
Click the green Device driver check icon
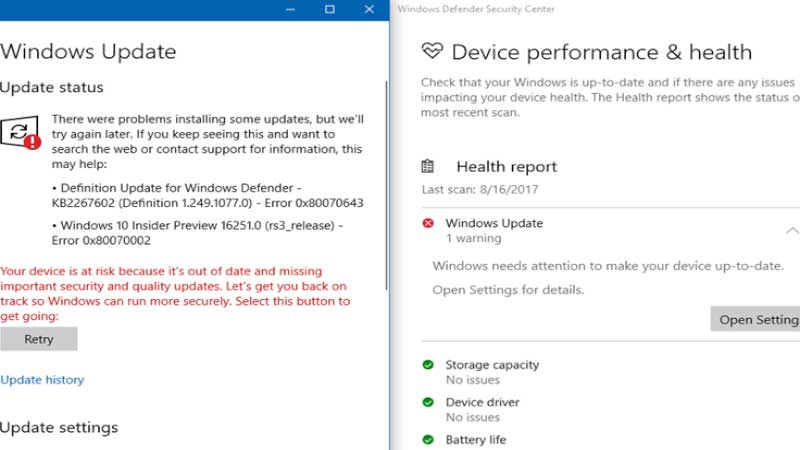click(428, 402)
